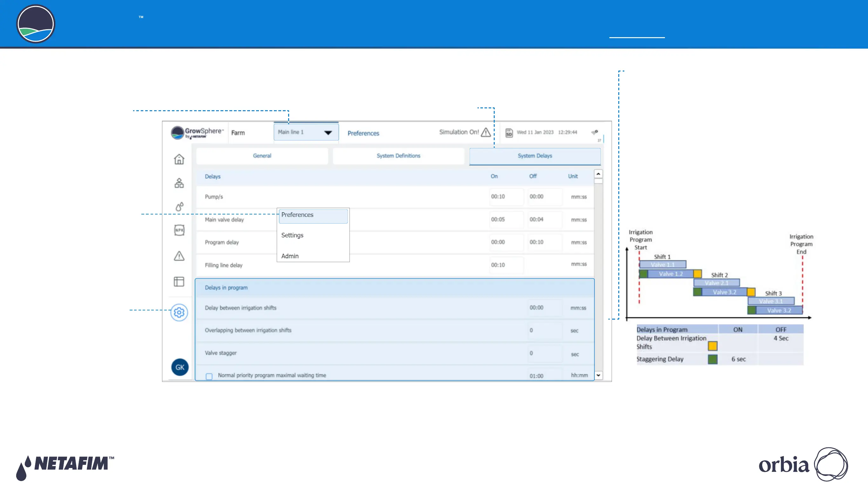The image size is (868, 488).
Task: Click the Farm label in header
Action: 238,133
